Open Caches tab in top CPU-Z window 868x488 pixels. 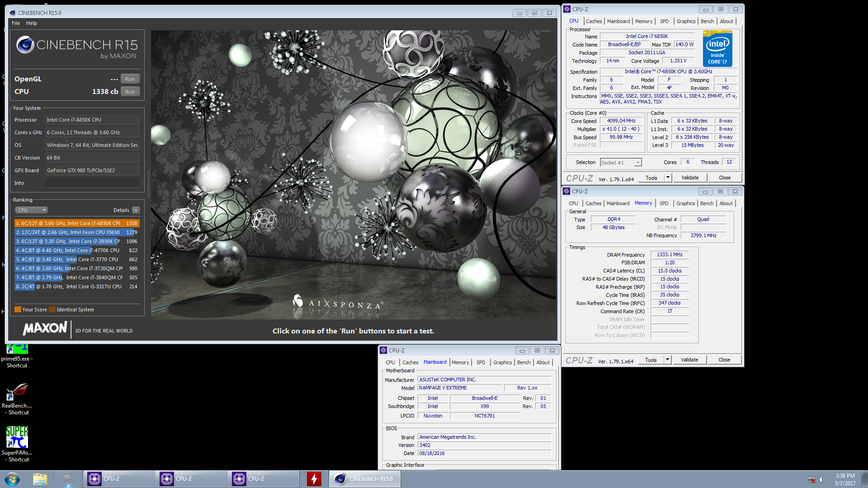pos(594,21)
